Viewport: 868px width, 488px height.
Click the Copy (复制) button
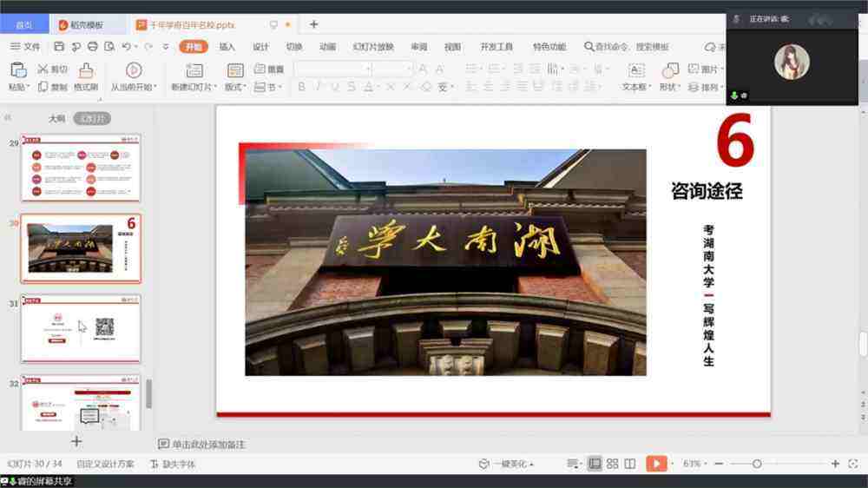(52, 87)
